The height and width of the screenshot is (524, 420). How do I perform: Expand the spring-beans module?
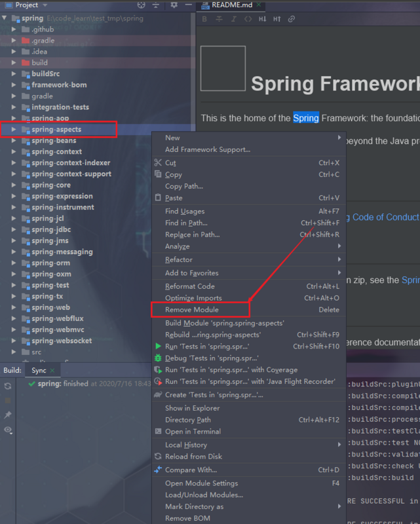pyautogui.click(x=14, y=141)
